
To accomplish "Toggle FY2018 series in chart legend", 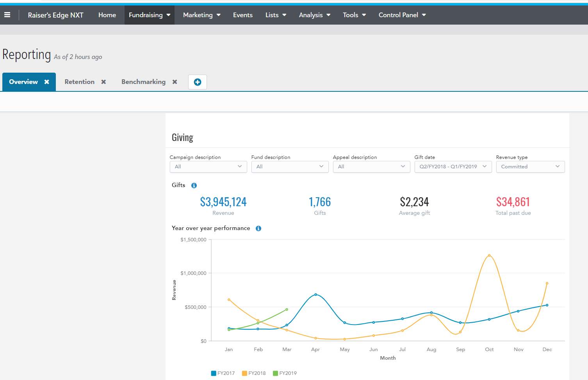I will click(x=254, y=373).
